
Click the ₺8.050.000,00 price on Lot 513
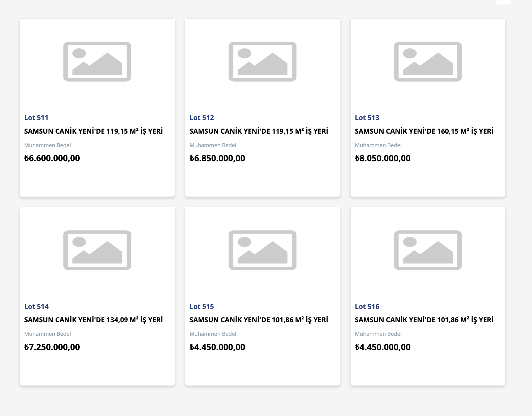pyautogui.click(x=383, y=158)
